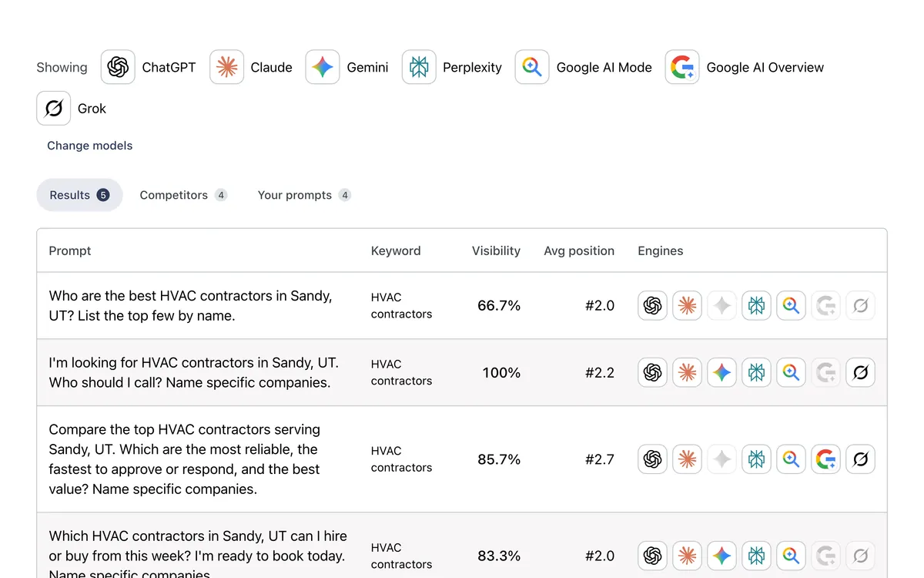The image size is (924, 578).
Task: Click Claude engine icon in 'Compare the top' row
Action: click(x=688, y=459)
